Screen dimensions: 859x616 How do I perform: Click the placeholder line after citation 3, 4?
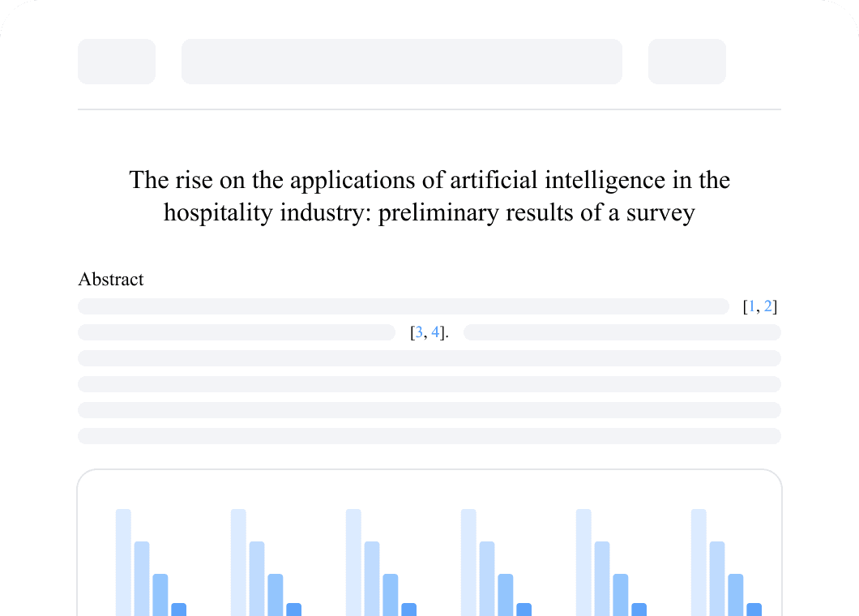tap(622, 332)
